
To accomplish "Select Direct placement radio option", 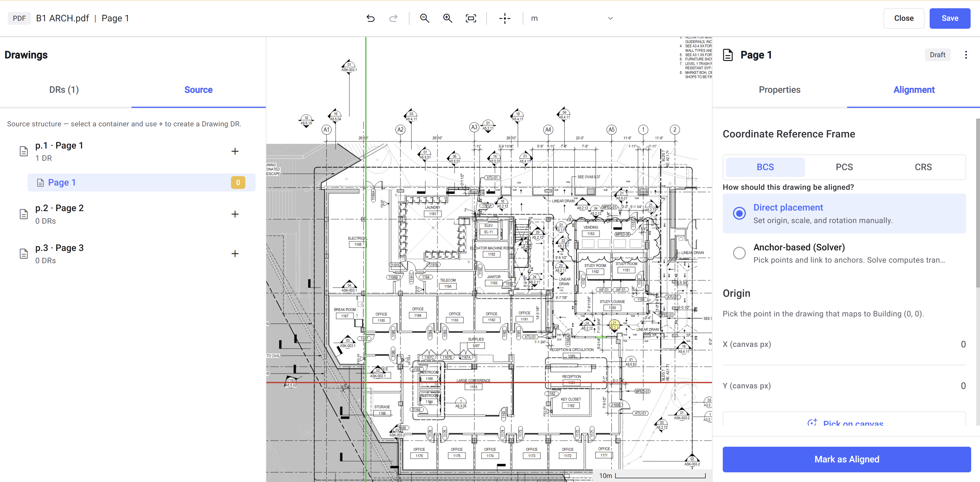I will [739, 213].
